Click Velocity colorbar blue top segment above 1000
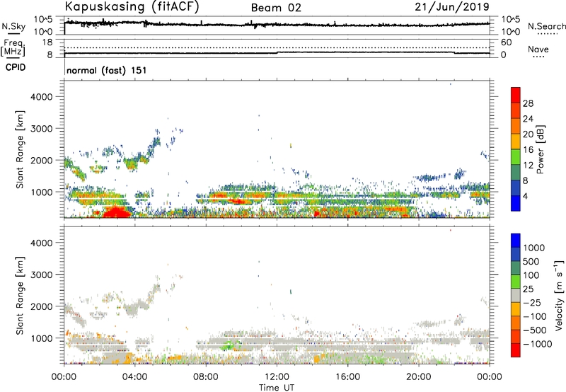This screenshot has width=566, height=392. (516, 241)
